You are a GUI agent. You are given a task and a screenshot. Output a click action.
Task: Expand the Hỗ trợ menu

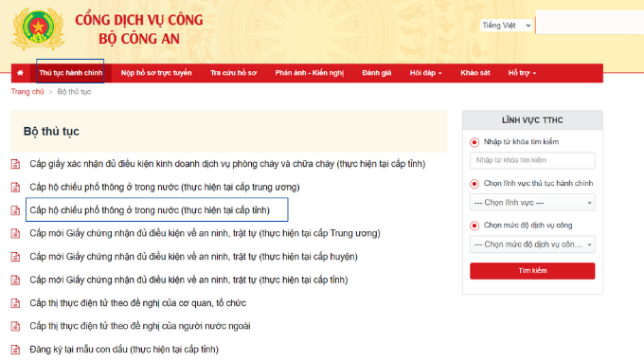point(522,73)
